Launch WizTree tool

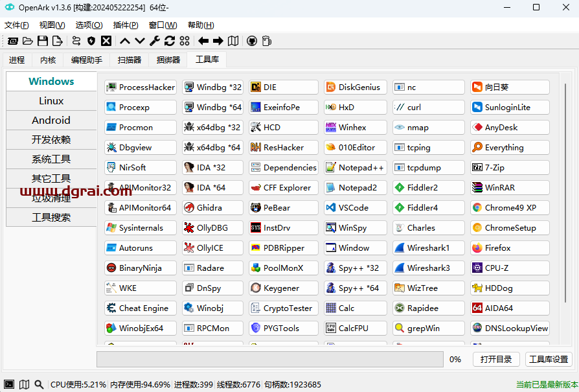pos(429,288)
